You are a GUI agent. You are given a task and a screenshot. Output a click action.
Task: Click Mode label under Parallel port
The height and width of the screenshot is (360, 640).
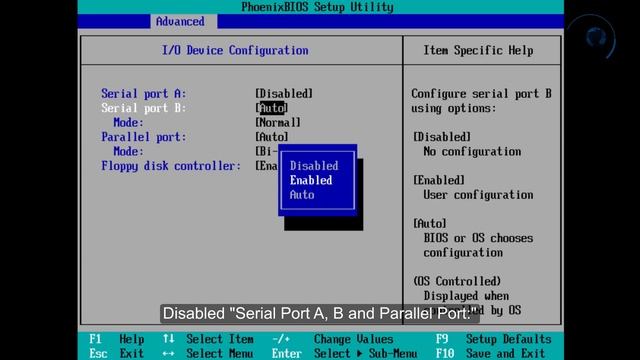pyautogui.click(x=129, y=151)
